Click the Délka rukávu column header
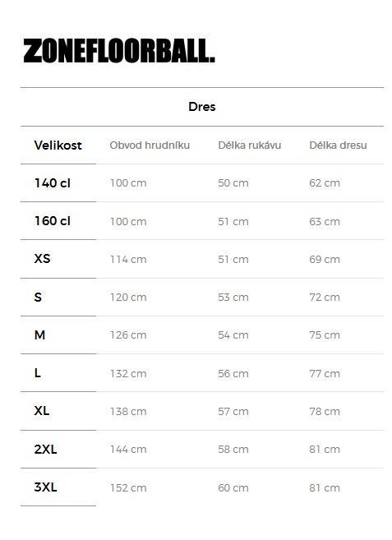This screenshot has height=540, width=392. click(250, 145)
